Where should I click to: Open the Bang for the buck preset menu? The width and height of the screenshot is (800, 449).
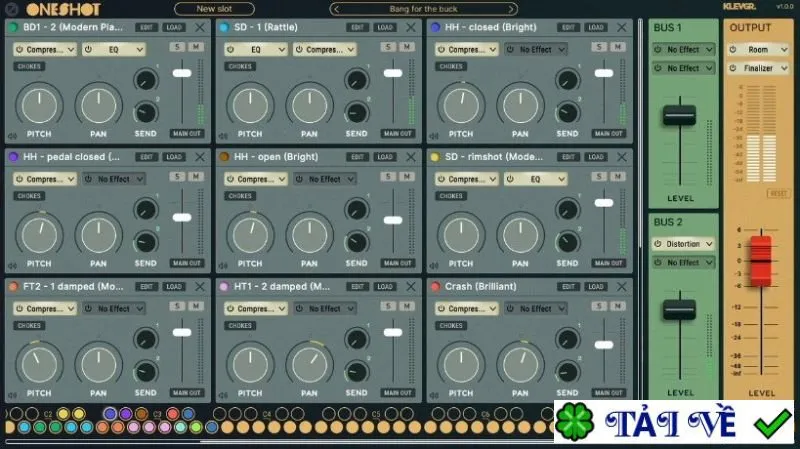coord(423,9)
